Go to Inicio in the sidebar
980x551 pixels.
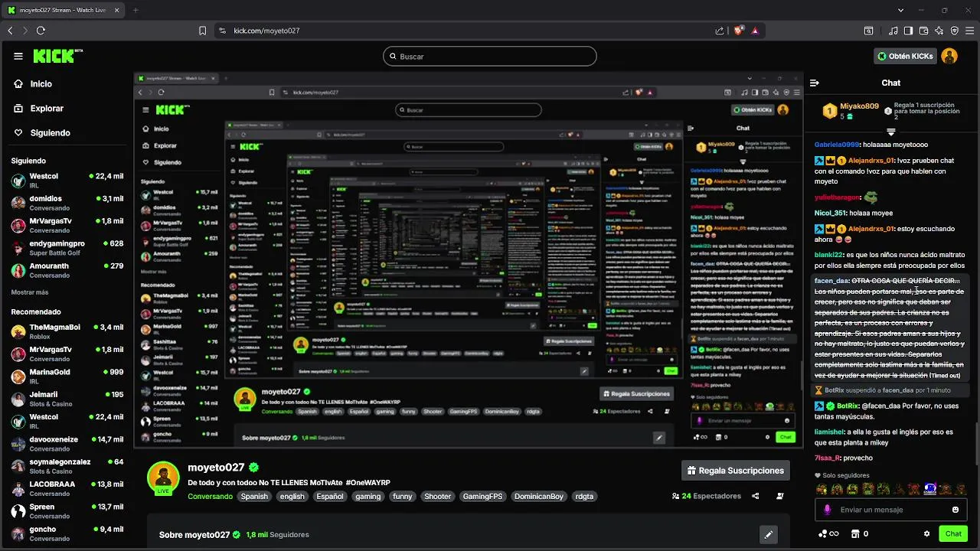33,84
